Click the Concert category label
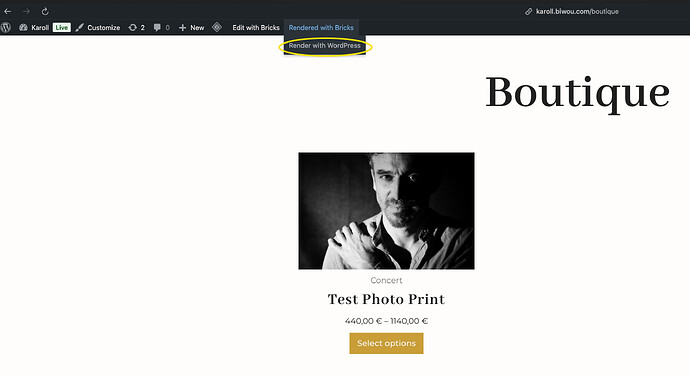Image resolution: width=690 pixels, height=376 pixels. point(386,280)
